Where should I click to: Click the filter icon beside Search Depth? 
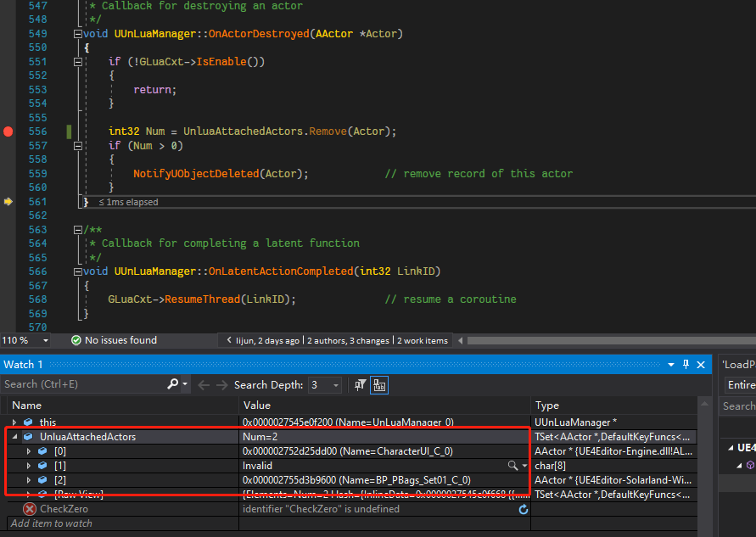(360, 384)
